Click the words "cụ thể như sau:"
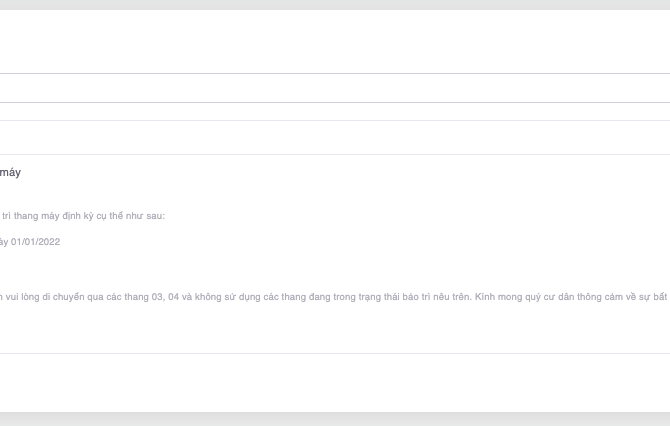 point(134,216)
